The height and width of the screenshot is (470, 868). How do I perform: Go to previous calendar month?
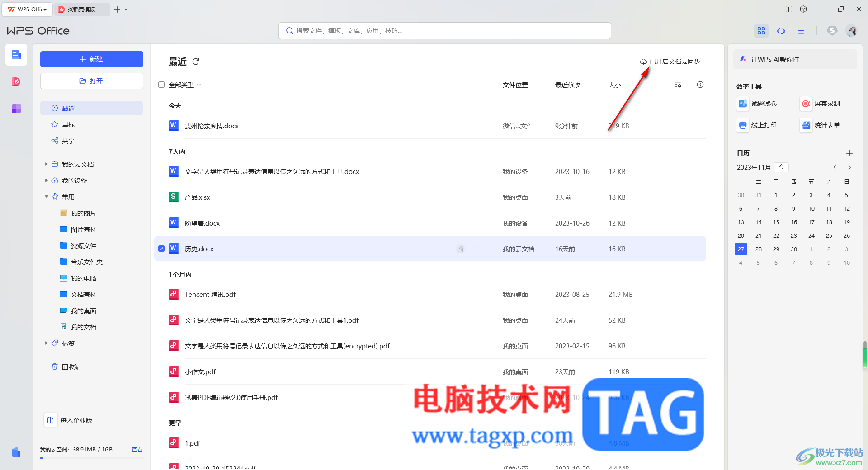835,167
